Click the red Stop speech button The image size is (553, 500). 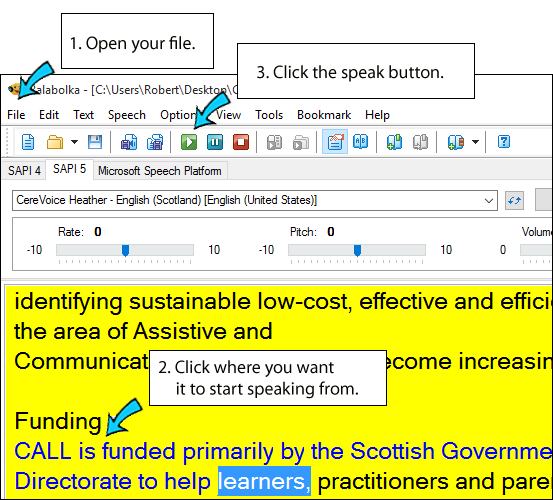pos(241,142)
